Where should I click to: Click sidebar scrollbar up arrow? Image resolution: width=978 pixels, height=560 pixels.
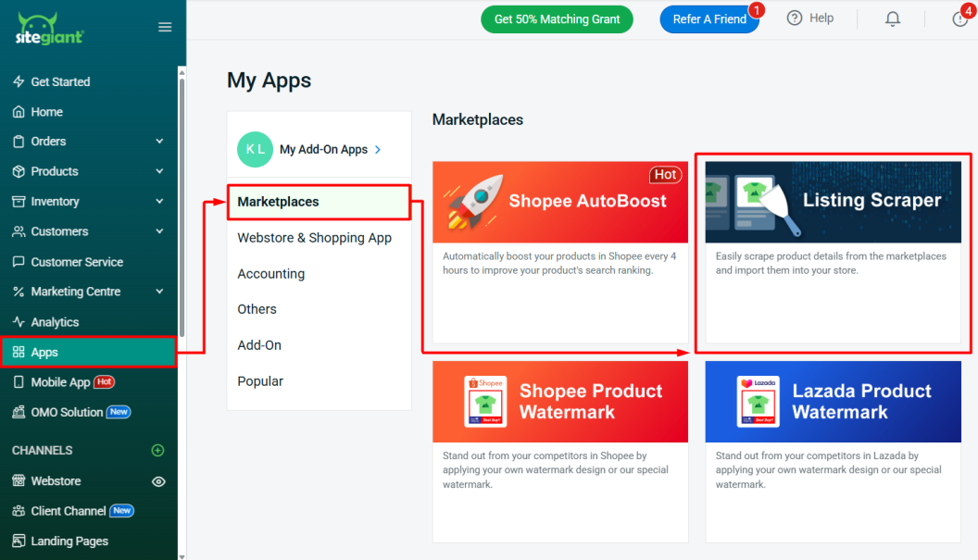point(182,72)
